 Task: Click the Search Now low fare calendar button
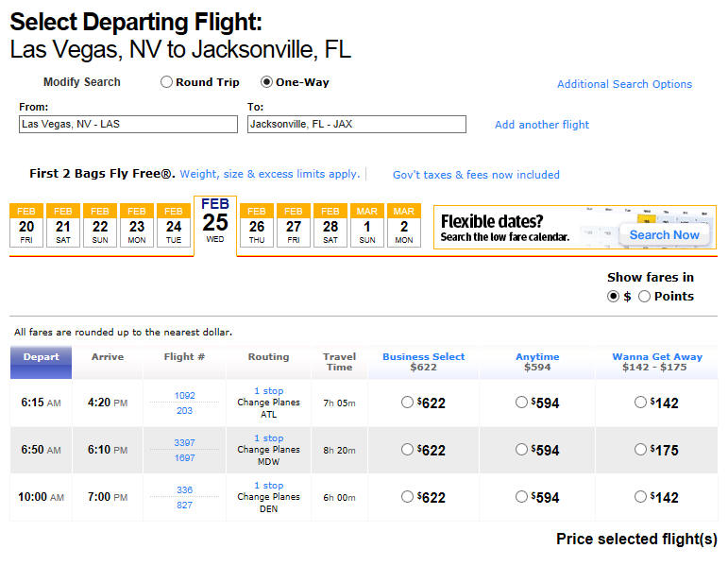click(664, 235)
